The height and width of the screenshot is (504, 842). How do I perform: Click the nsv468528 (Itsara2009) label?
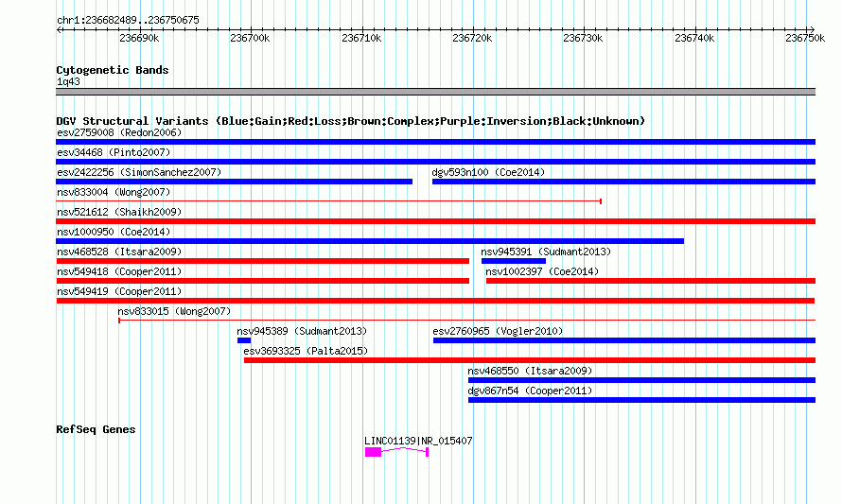pos(119,252)
